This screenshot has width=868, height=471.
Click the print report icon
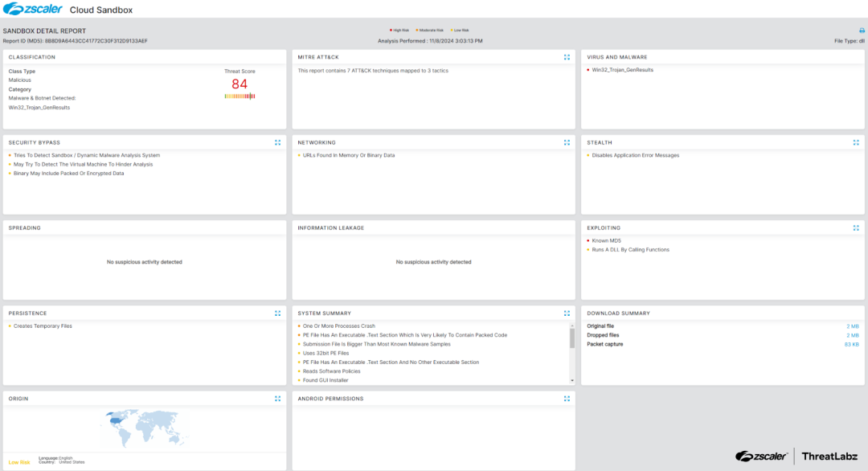coord(862,31)
